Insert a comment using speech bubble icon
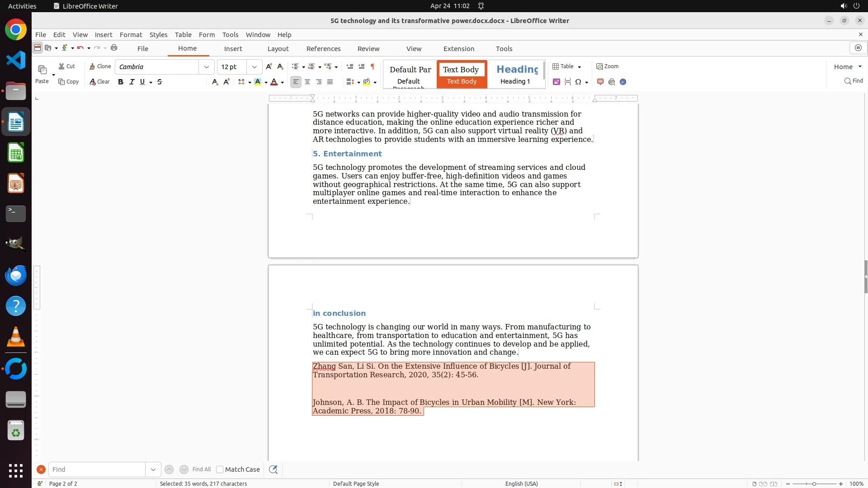This screenshot has height=488, width=868. tap(600, 82)
